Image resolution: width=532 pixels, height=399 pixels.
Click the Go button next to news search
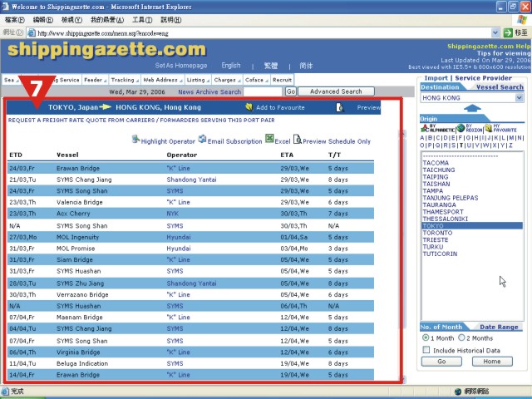point(291,91)
